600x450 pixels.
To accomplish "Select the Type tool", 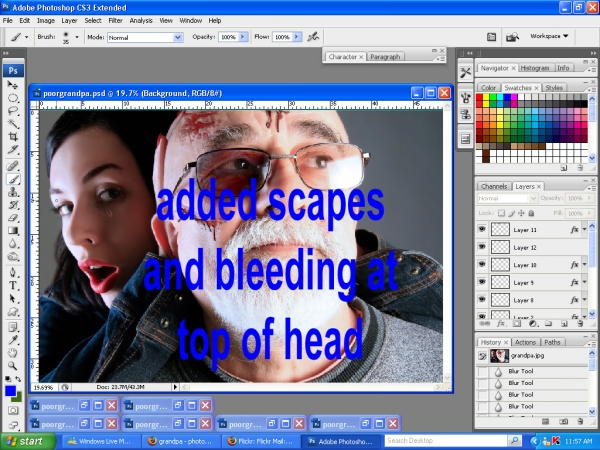I will pyautogui.click(x=13, y=285).
